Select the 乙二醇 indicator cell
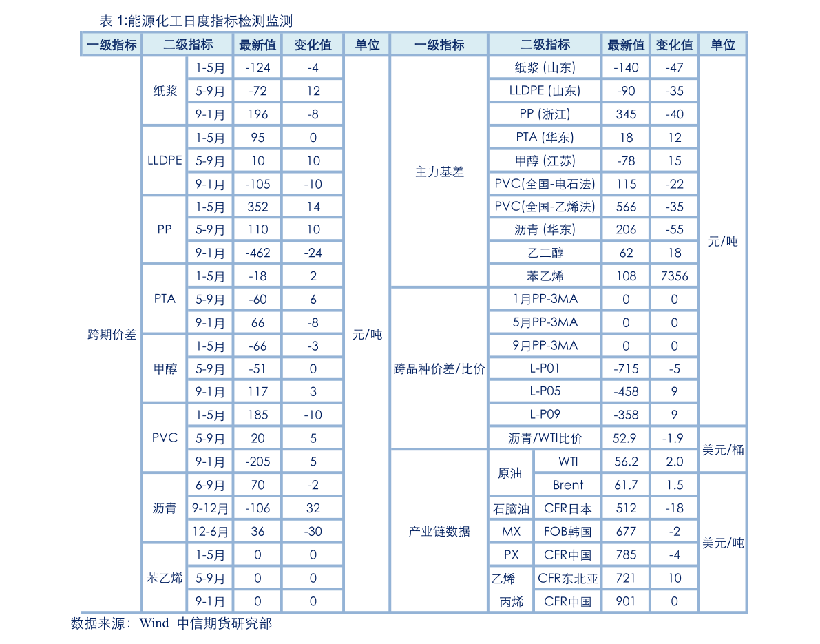 pos(545,253)
